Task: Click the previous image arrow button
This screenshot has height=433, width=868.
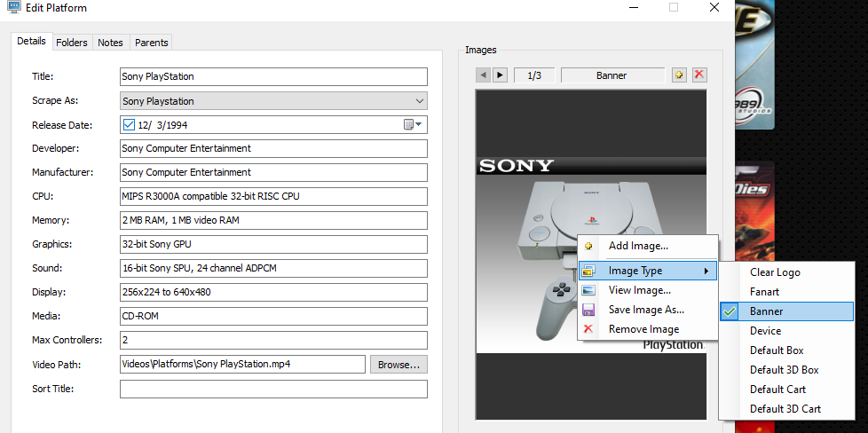Action: [484, 75]
